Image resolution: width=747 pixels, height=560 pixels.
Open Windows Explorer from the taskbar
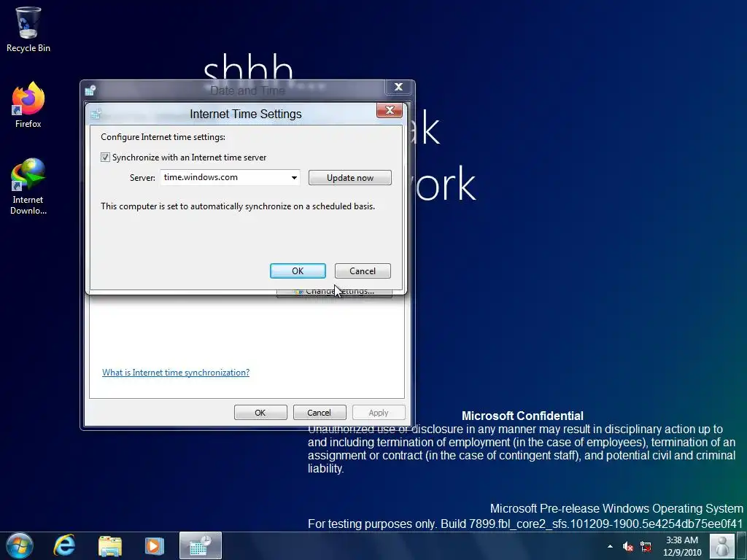[x=110, y=545]
